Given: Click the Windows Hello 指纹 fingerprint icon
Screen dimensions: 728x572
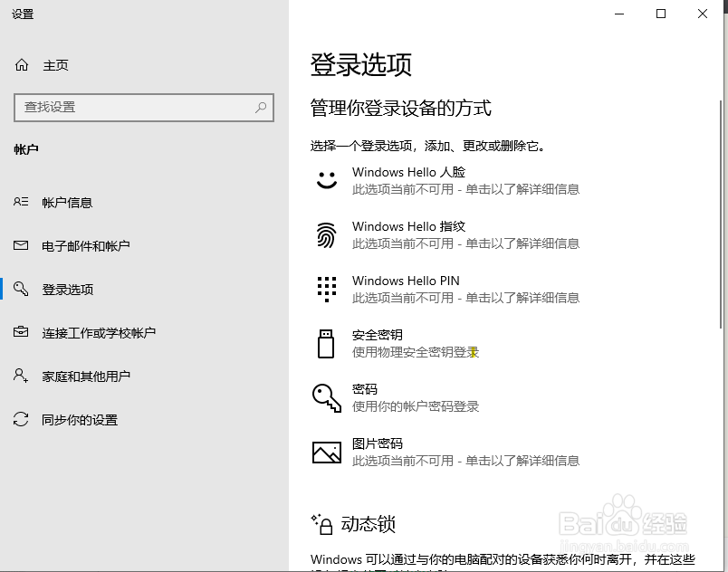Looking at the screenshot, I should click(x=327, y=234).
